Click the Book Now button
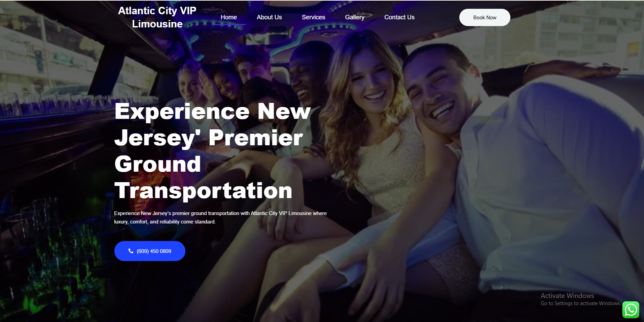Viewport: 644px width, 322px height. pyautogui.click(x=485, y=17)
